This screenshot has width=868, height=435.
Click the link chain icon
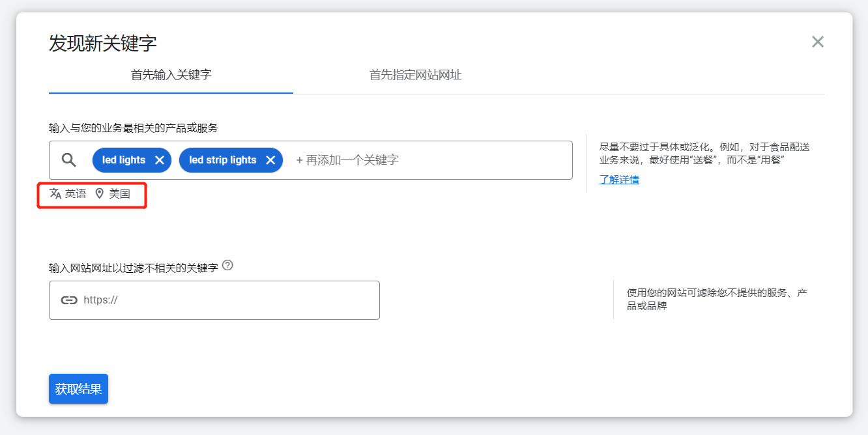[69, 300]
